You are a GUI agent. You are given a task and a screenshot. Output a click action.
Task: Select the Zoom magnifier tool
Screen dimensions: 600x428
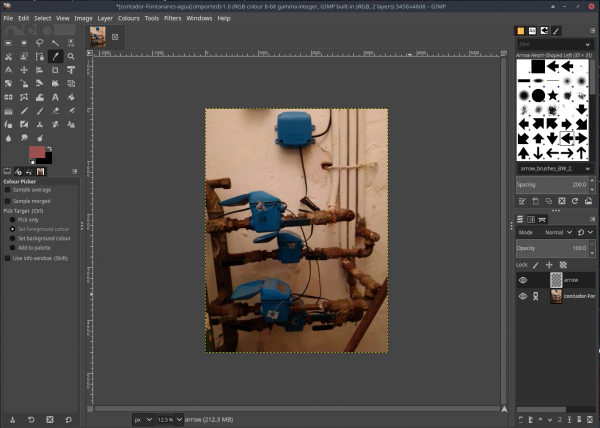pos(71,56)
